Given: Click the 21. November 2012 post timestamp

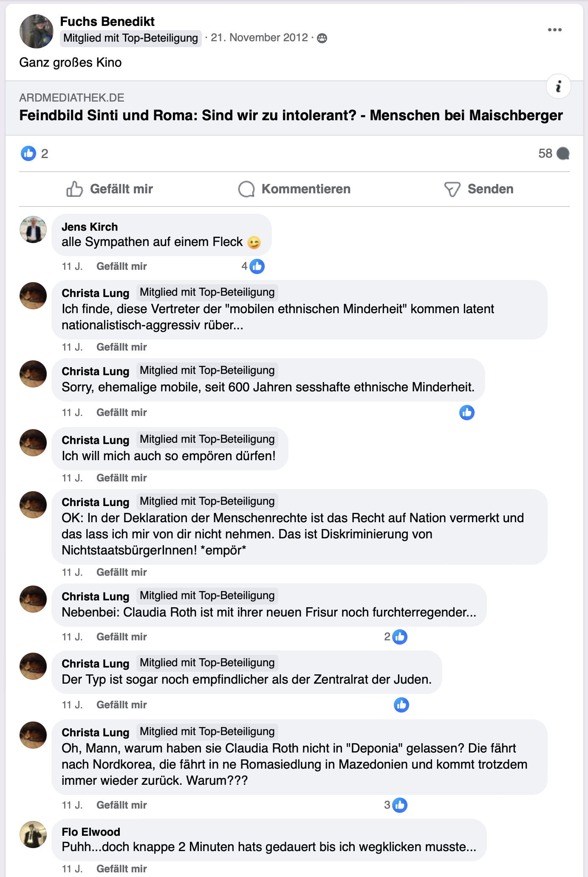Looking at the screenshot, I should pos(259,38).
